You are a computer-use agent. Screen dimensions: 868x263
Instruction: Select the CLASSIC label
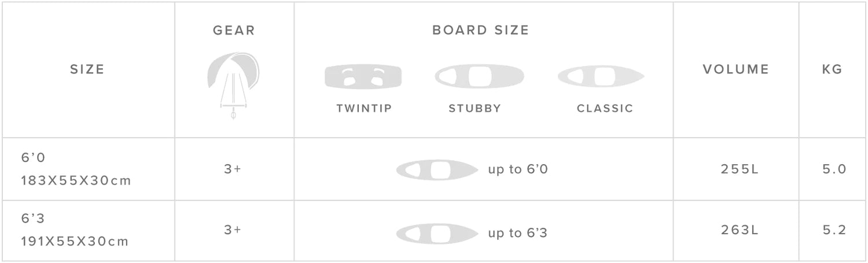[x=605, y=109]
